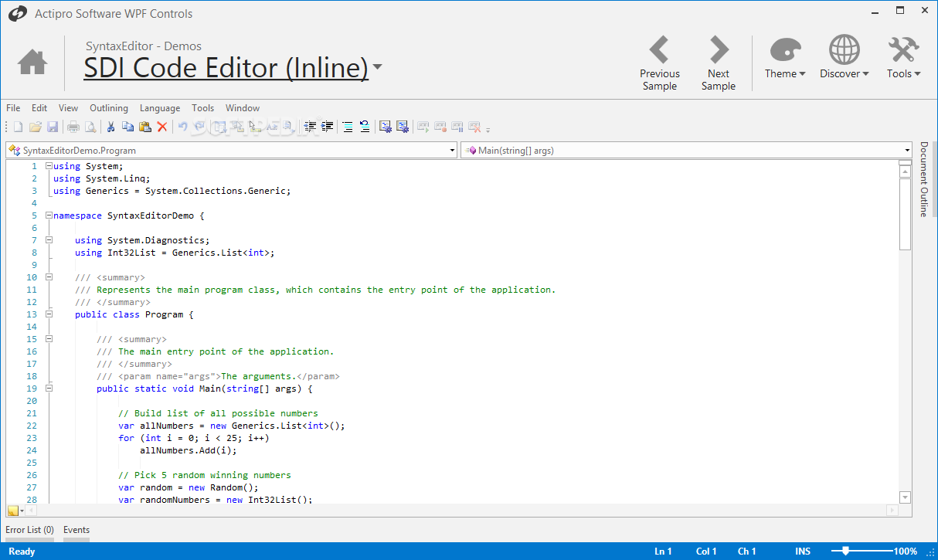Open the Language menu
The height and width of the screenshot is (560, 938).
point(160,108)
